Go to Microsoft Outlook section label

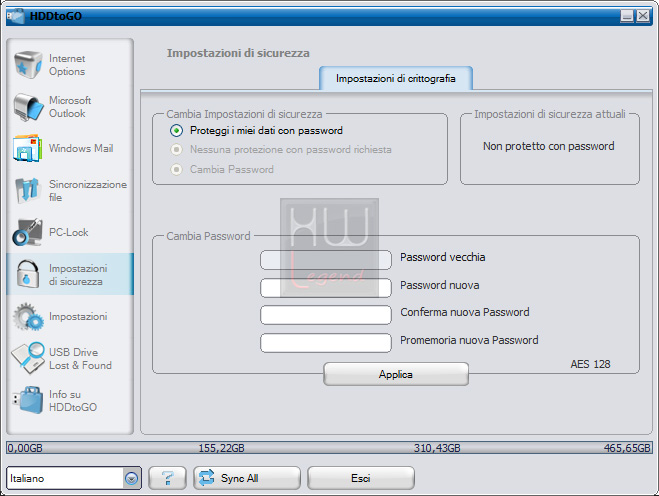[x=70, y=107]
